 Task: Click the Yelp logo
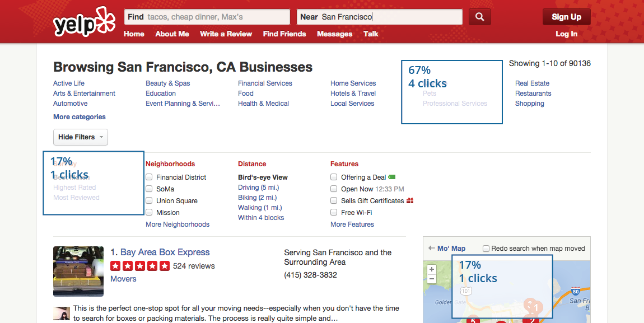click(x=84, y=21)
